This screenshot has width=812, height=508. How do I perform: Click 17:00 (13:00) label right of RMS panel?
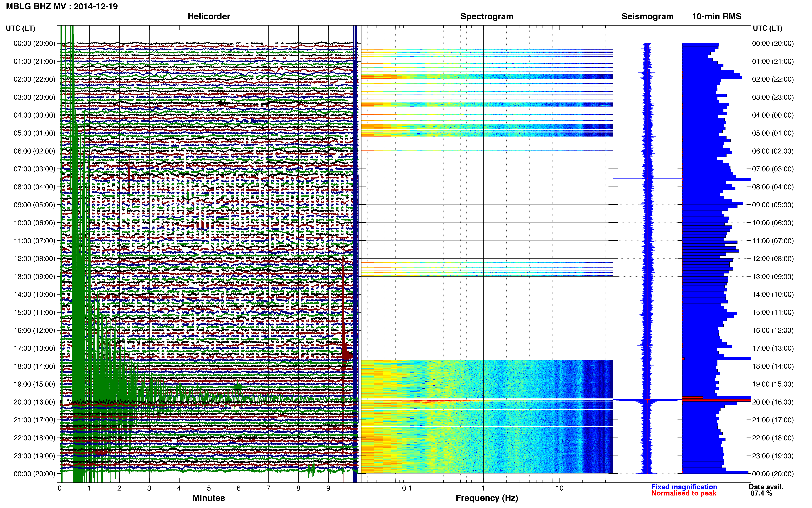[773, 348]
